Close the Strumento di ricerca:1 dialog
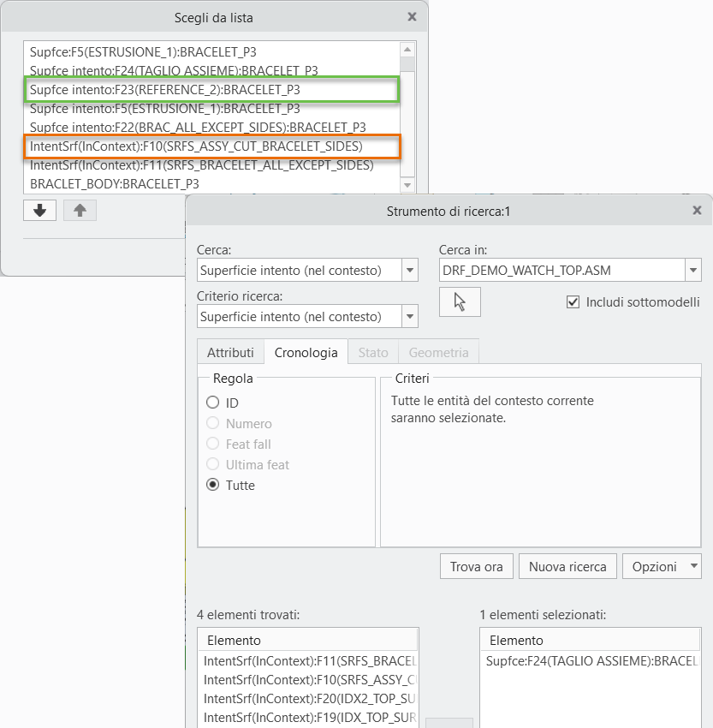 coord(697,211)
